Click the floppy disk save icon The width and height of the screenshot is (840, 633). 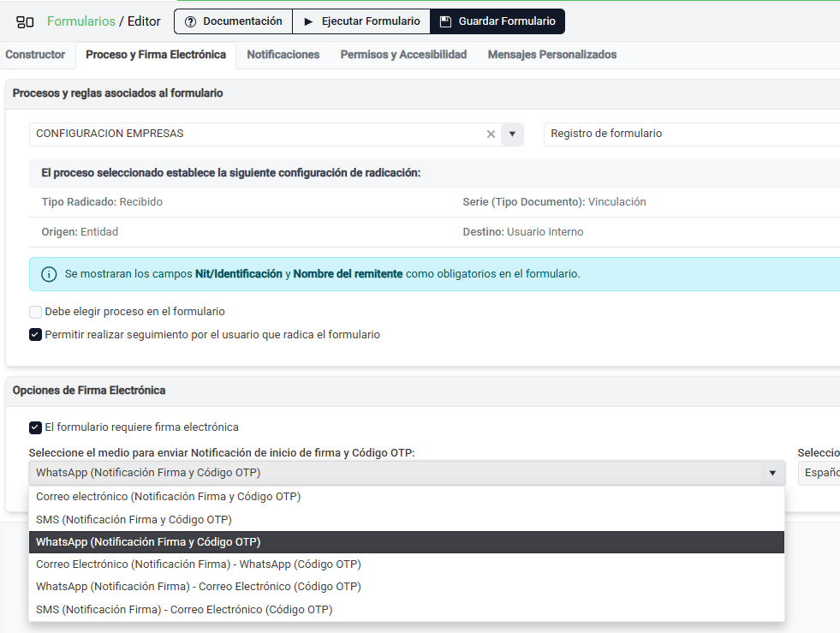tap(445, 21)
